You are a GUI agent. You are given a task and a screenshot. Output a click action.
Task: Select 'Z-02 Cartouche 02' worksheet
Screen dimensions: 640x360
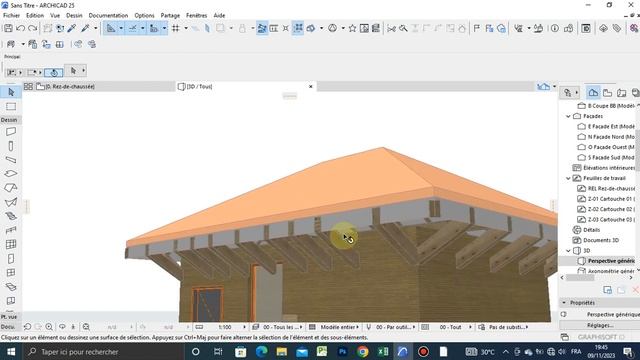click(606, 209)
